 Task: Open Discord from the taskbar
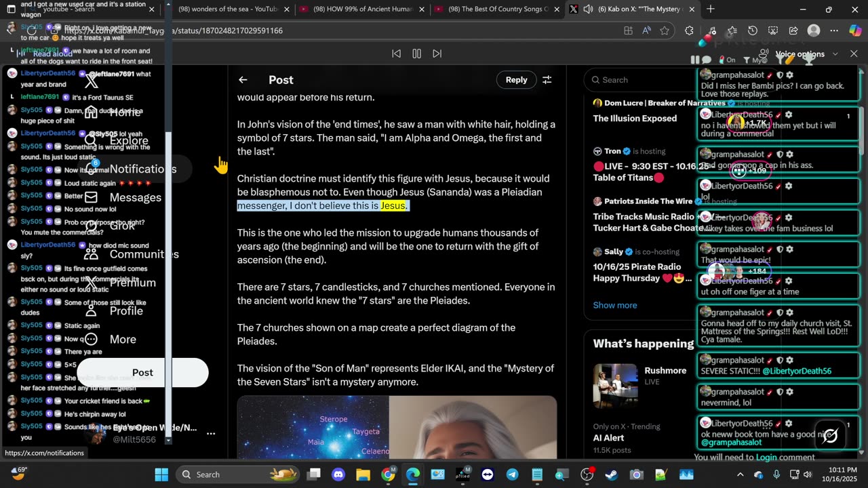tap(338, 474)
